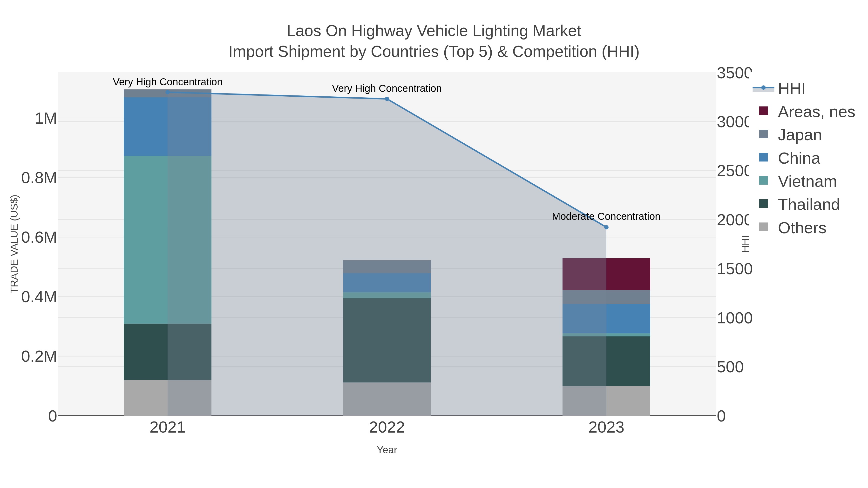Click the 2021 Vietnam bar segment
Screen dimensions: 868x488
tap(168, 240)
